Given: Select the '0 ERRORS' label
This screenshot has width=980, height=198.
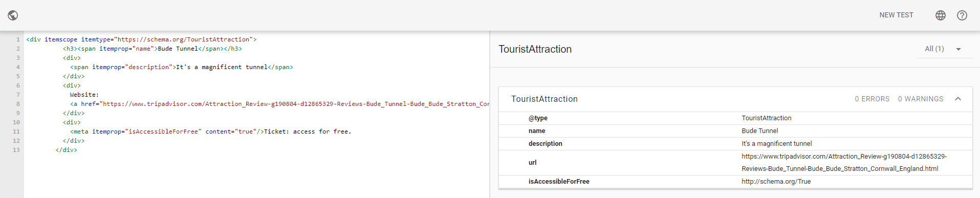Looking at the screenshot, I should point(872,99).
